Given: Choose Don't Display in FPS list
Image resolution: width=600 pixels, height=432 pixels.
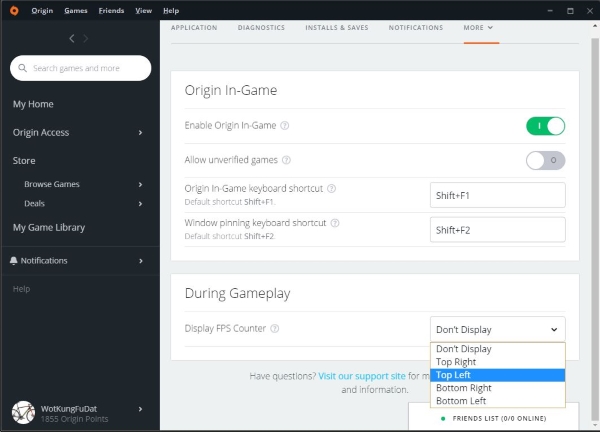Looking at the screenshot, I should coord(497,349).
